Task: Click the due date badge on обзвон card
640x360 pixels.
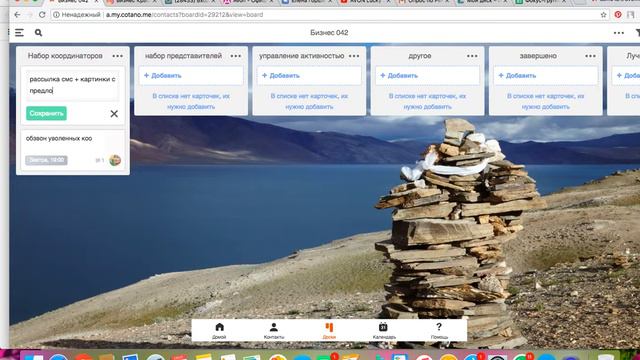Action: pyautogui.click(x=46, y=160)
